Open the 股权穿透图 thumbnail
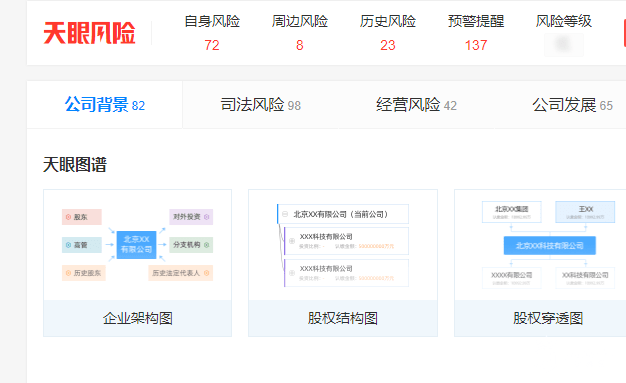 pos(540,245)
